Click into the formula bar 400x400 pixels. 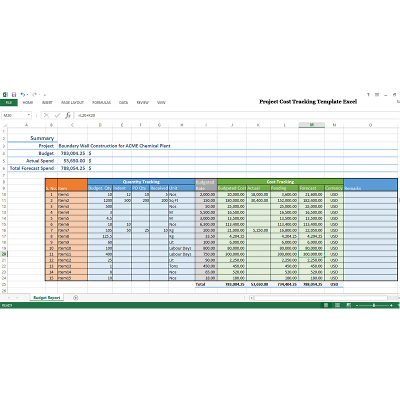coord(237,115)
